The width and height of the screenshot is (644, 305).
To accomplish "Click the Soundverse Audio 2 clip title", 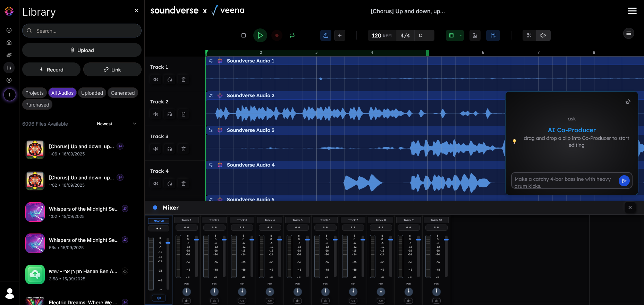I will click(x=251, y=95).
